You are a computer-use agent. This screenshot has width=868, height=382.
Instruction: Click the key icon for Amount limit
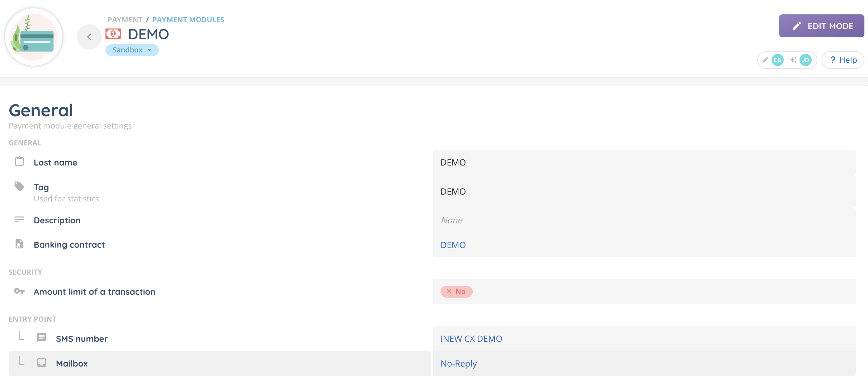click(x=19, y=291)
